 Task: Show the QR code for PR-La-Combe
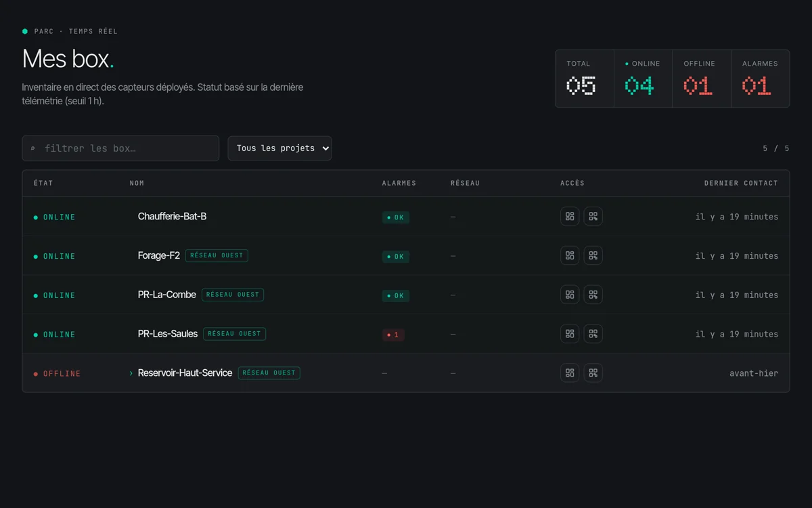point(593,295)
